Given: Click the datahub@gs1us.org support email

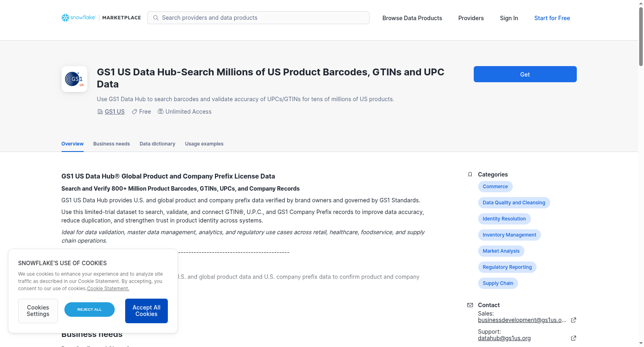Looking at the screenshot, I should (504, 338).
